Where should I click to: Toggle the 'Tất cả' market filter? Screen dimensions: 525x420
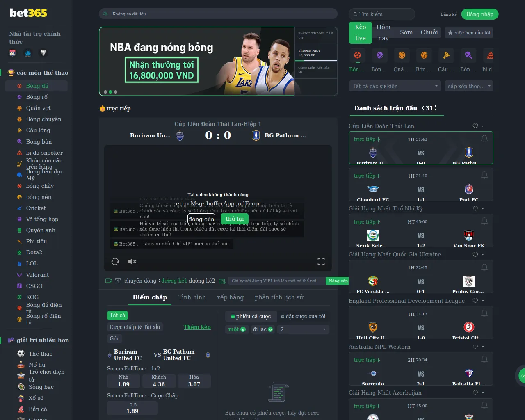pos(117,315)
